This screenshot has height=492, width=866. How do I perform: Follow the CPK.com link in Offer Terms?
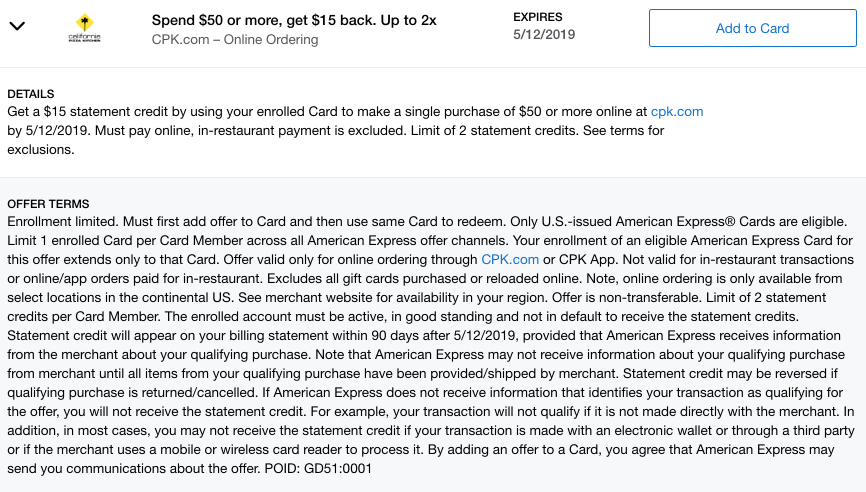pyautogui.click(x=510, y=259)
